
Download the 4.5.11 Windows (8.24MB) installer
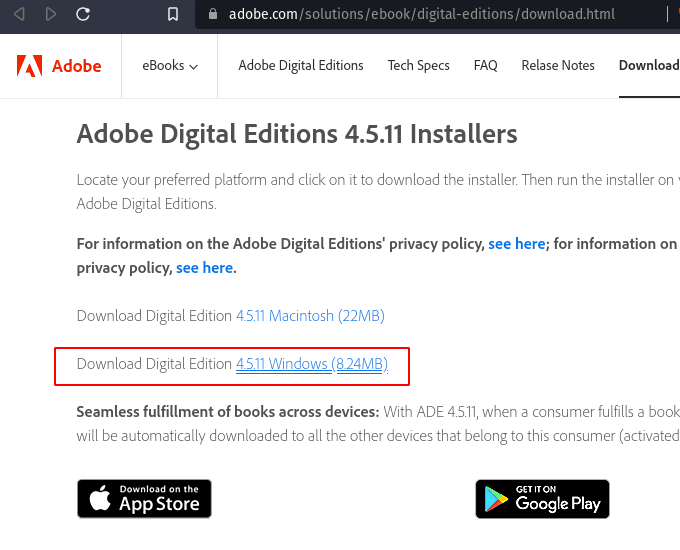(x=312, y=363)
